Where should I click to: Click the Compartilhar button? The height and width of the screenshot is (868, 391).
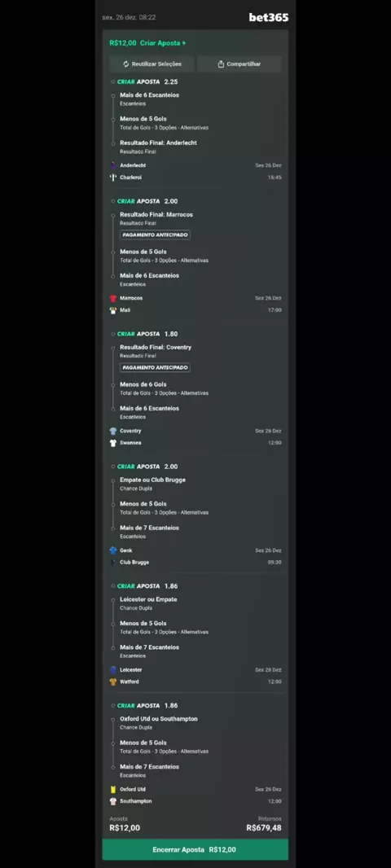[x=239, y=64]
